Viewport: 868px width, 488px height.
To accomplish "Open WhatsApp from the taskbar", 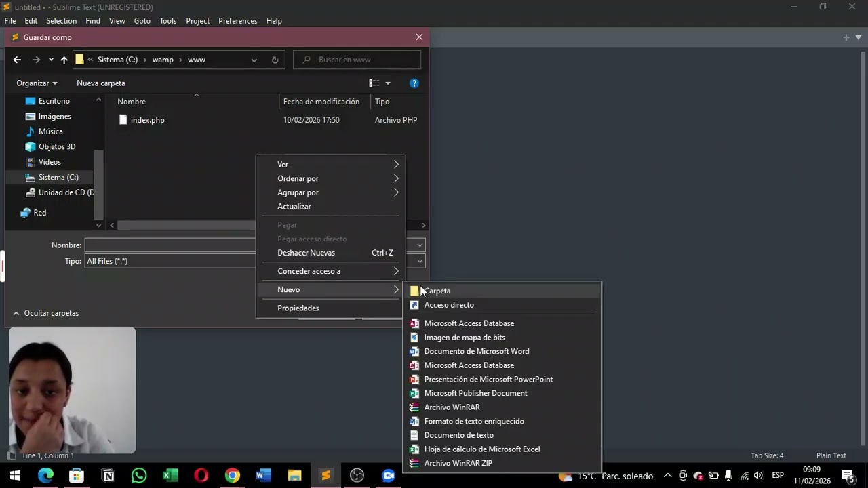I will pyautogui.click(x=139, y=476).
